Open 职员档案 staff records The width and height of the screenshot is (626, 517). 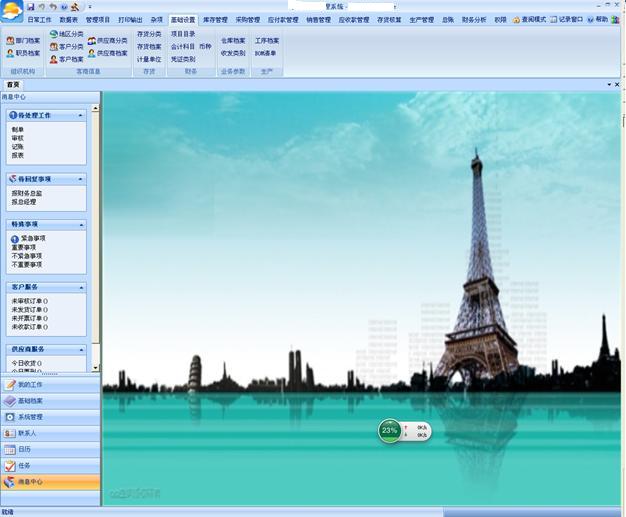tap(23, 53)
